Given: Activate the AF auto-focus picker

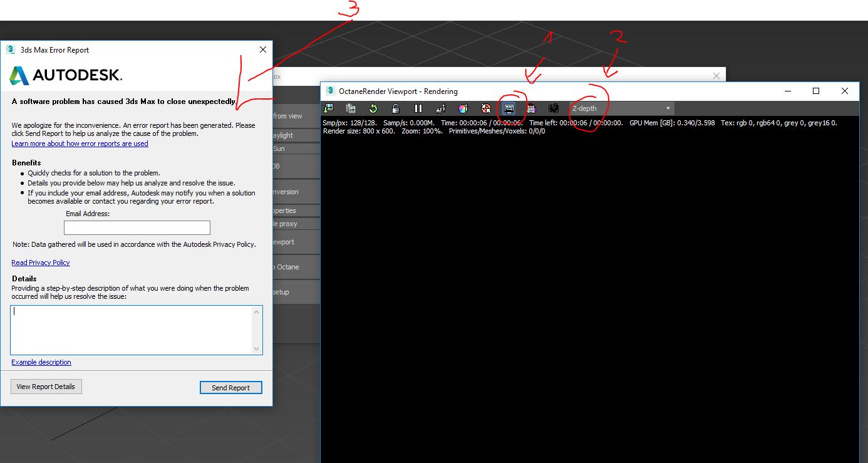Looking at the screenshot, I should (x=440, y=108).
